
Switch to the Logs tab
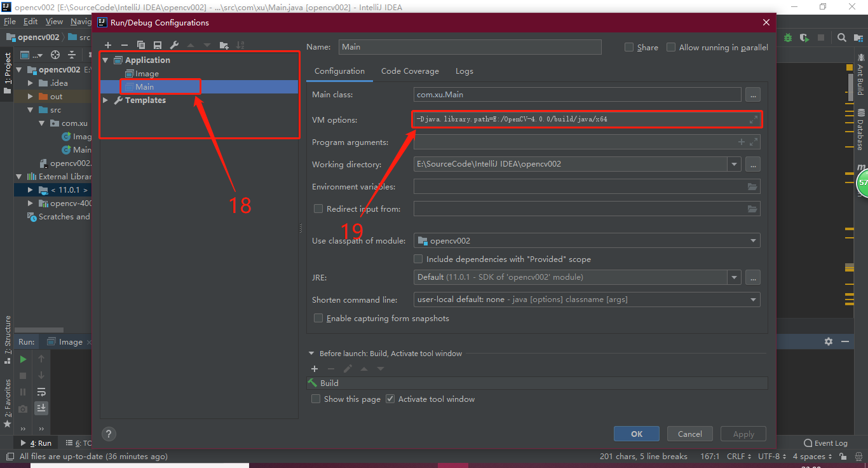(x=465, y=71)
